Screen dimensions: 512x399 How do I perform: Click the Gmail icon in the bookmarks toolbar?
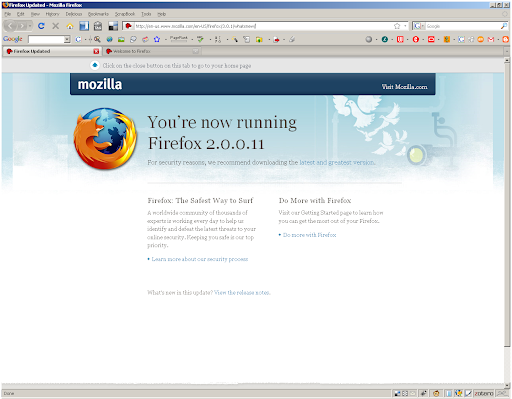tap(491, 39)
